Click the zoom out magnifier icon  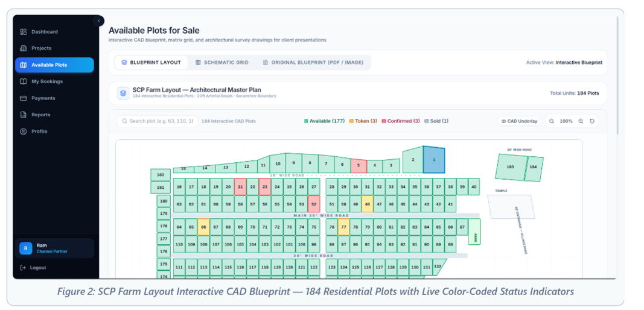point(552,121)
